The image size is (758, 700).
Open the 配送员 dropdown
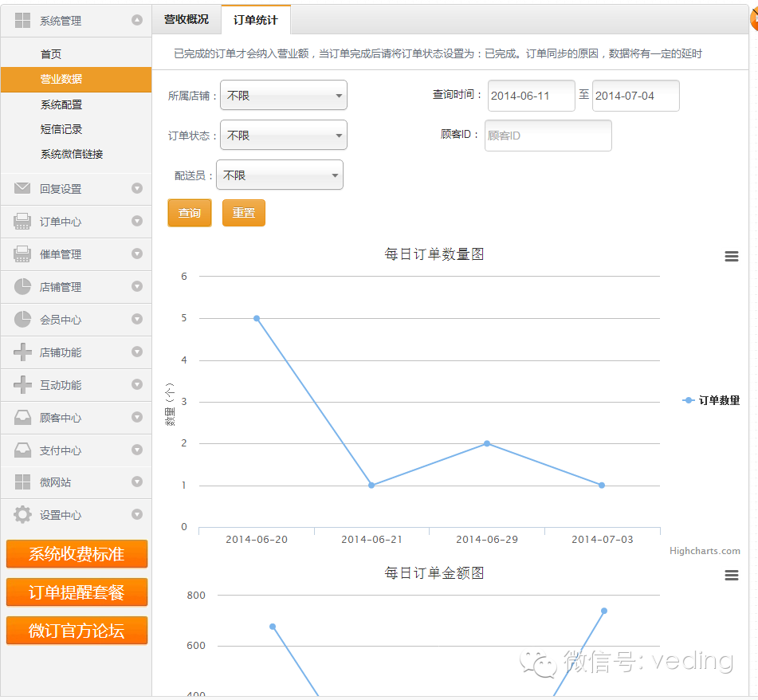click(280, 175)
